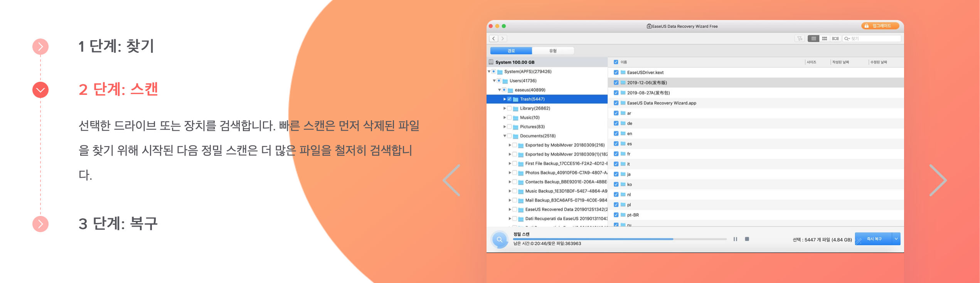Open step 3 복구 circle arrow icon
This screenshot has height=283, width=980.
[x=40, y=224]
